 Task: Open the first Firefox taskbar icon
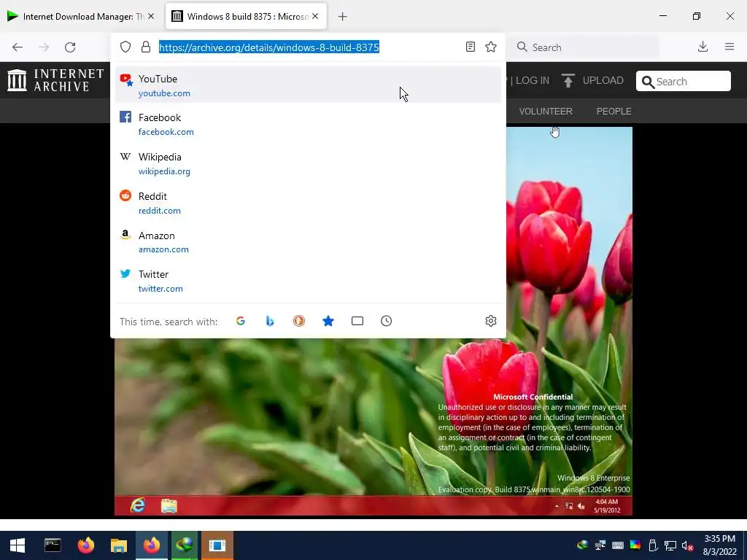[86, 545]
